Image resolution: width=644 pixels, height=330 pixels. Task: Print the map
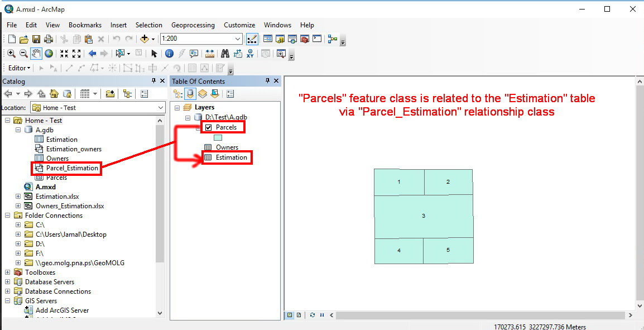48,39
